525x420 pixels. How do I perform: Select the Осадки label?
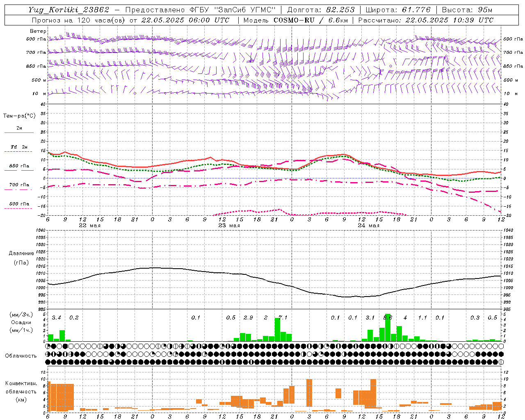pos(21,322)
